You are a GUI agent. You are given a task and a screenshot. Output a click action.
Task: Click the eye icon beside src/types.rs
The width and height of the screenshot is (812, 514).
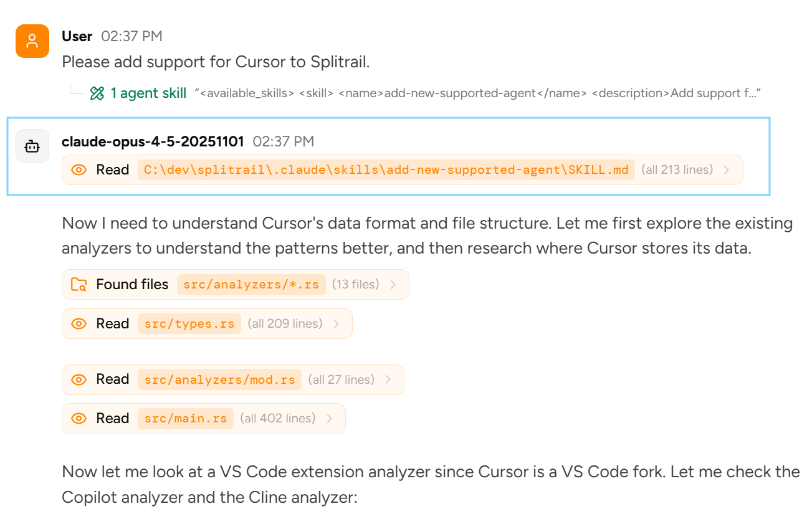(79, 324)
